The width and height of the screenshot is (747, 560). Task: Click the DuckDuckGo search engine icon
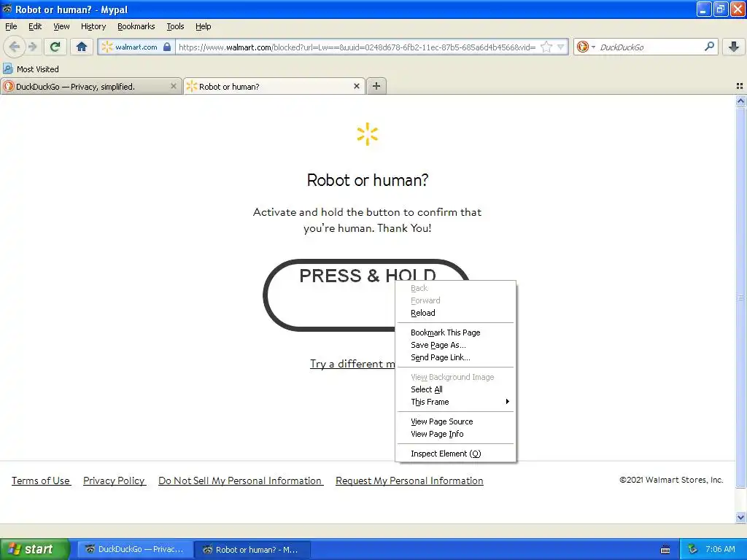click(582, 47)
